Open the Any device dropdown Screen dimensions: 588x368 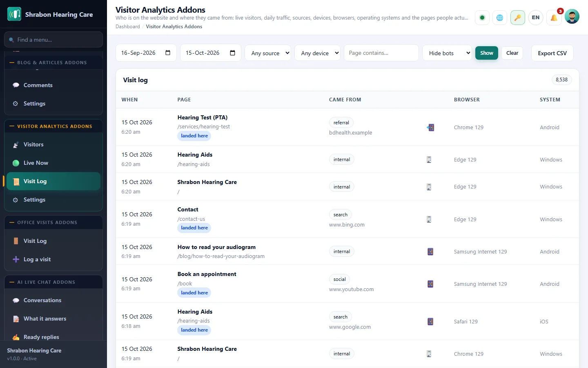[318, 53]
